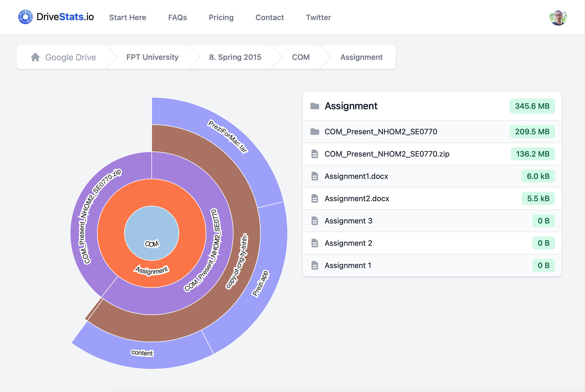Screen dimensions: 585x392
Task: Open the user profile avatar
Action: pos(558,17)
